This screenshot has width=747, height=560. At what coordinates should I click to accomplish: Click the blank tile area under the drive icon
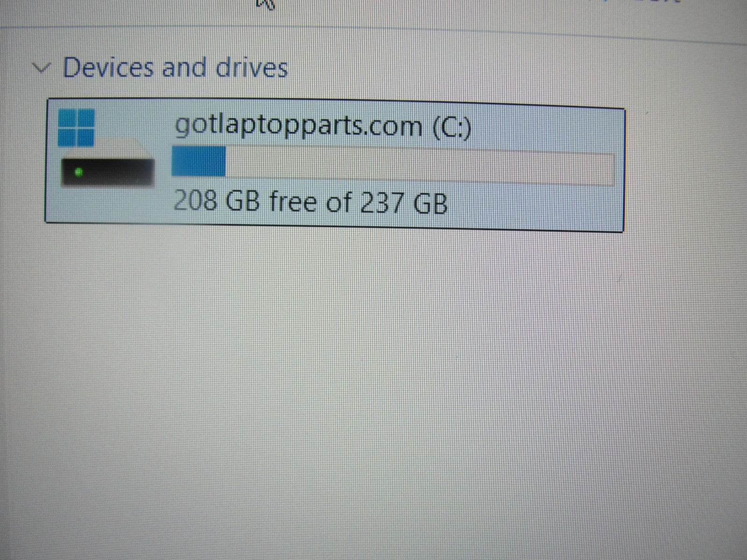coord(107,205)
